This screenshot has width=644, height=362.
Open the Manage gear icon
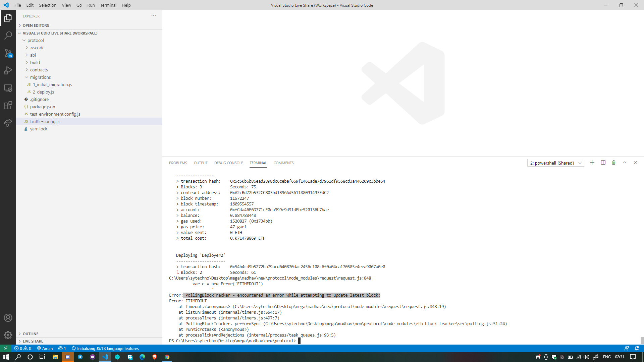coord(8,335)
